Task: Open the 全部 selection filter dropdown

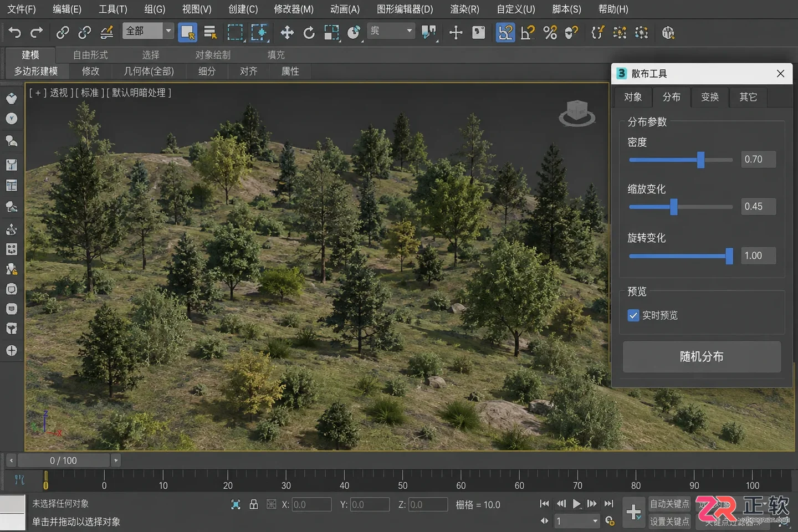Action: 148,31
